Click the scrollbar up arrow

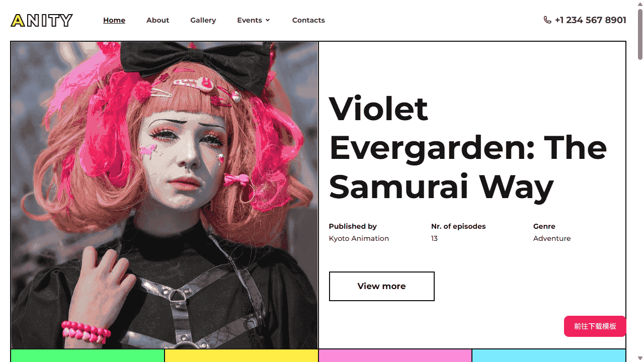click(x=640, y=4)
